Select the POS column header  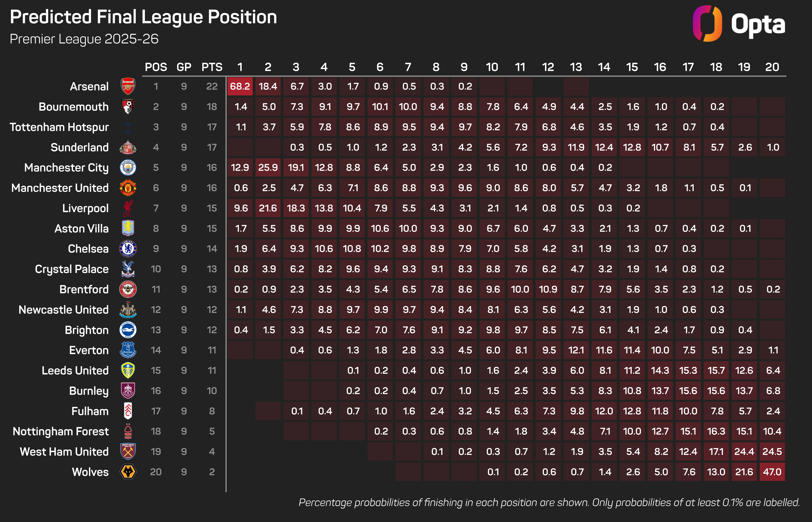[156, 67]
